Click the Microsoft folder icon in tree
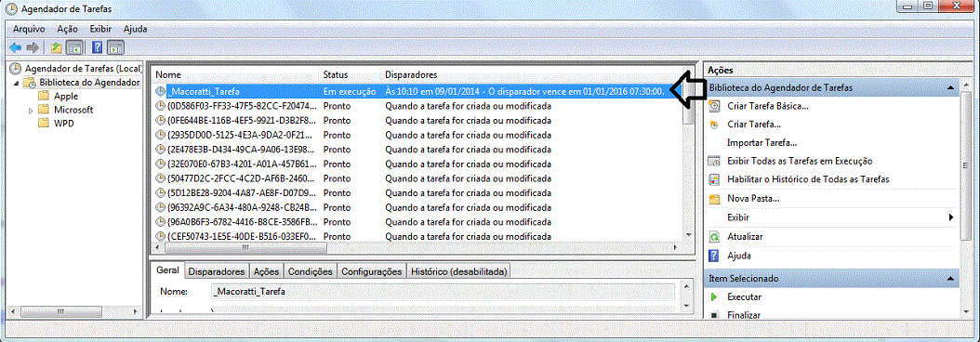This screenshot has width=980, height=342. tap(43, 110)
